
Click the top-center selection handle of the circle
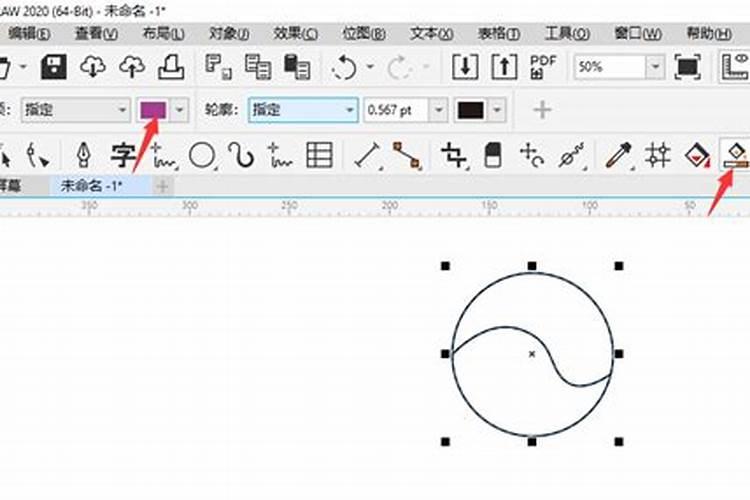click(x=532, y=266)
